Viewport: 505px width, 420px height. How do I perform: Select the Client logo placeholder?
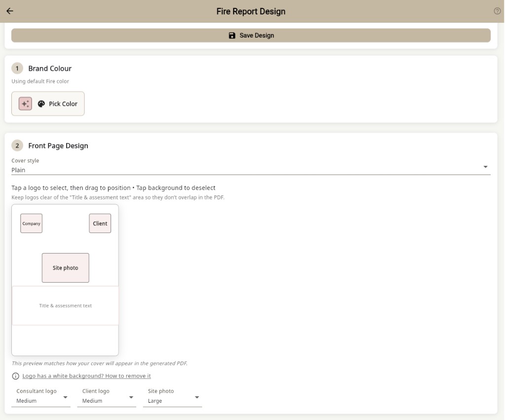100,224
